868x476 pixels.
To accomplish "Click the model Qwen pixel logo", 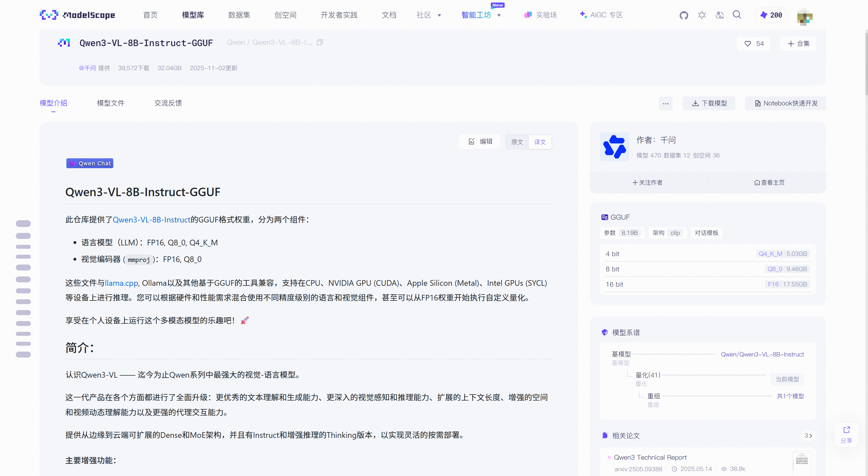I will coord(64,43).
